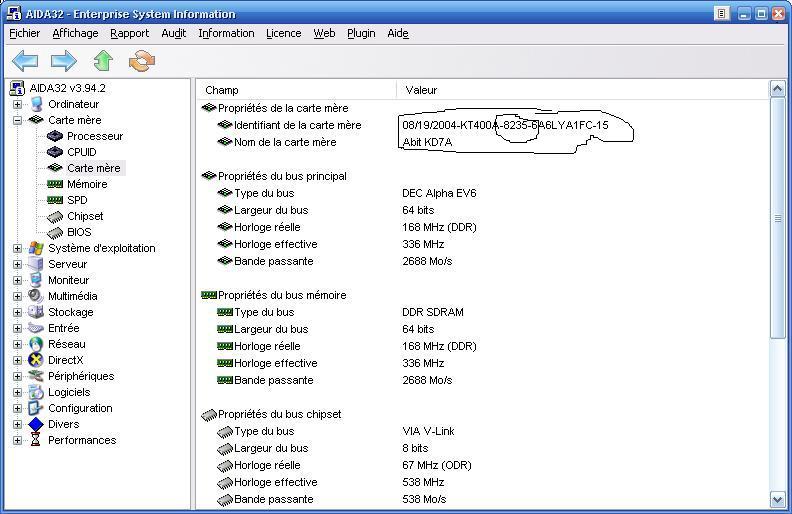Viewport: 792px width, 514px height.
Task: Expand the Système d'exploitation node
Action: click(17, 248)
